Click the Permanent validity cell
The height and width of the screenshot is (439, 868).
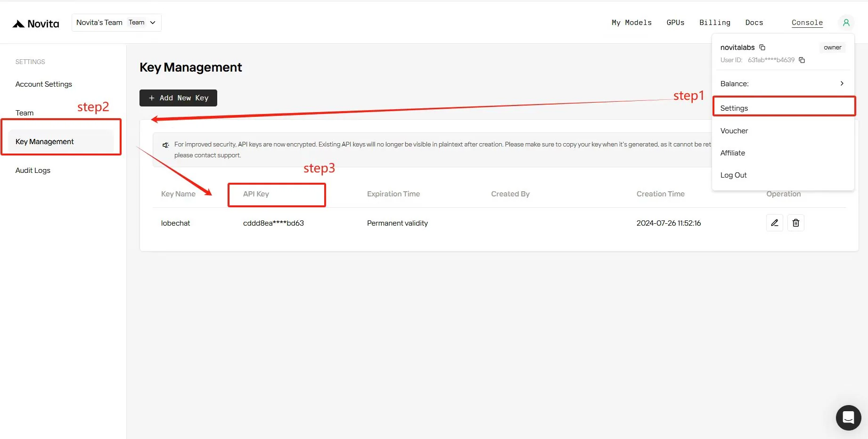pyautogui.click(x=397, y=223)
